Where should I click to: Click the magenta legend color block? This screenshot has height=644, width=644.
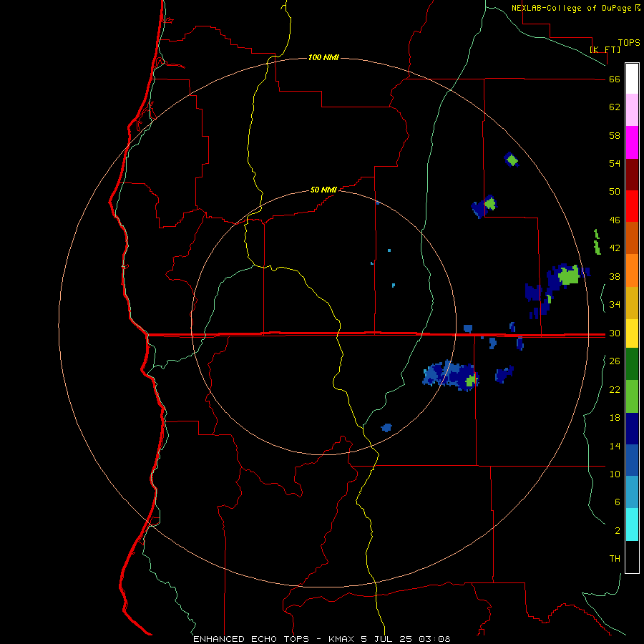[x=632, y=142]
